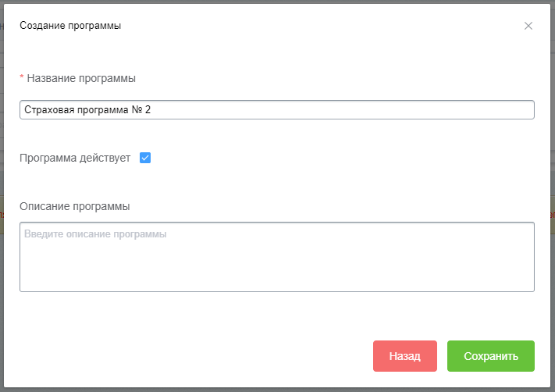Click the red required asterisk marker
Screen dimensions: 555x392
point(22,77)
